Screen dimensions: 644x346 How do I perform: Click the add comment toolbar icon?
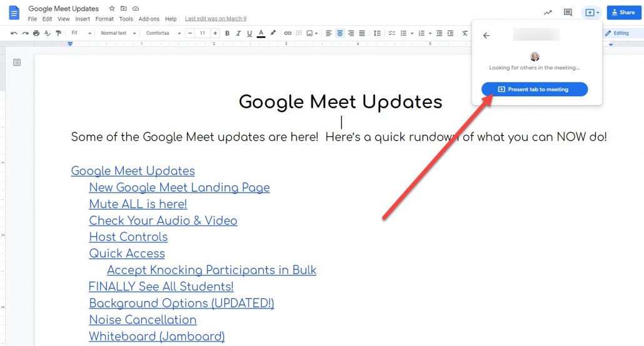coord(299,33)
